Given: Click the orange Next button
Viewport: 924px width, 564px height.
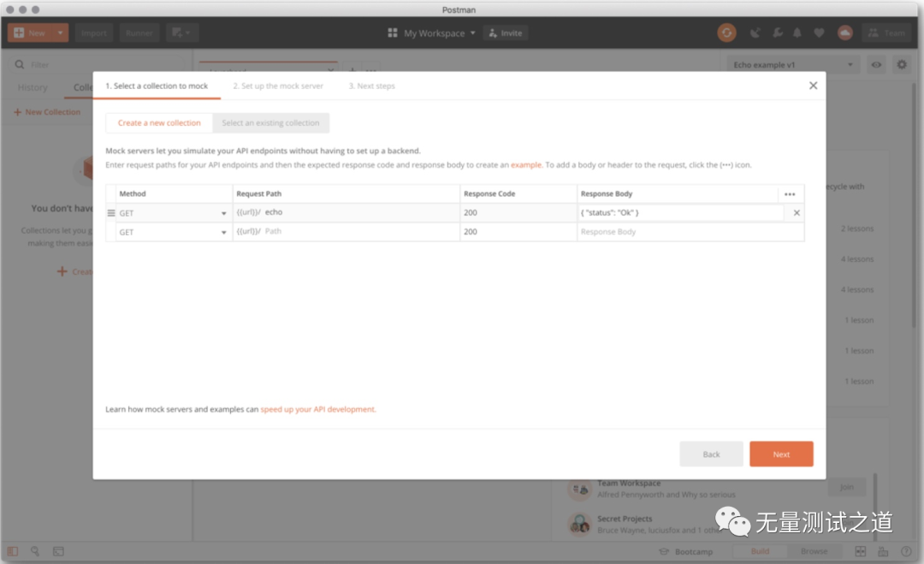Looking at the screenshot, I should [781, 454].
